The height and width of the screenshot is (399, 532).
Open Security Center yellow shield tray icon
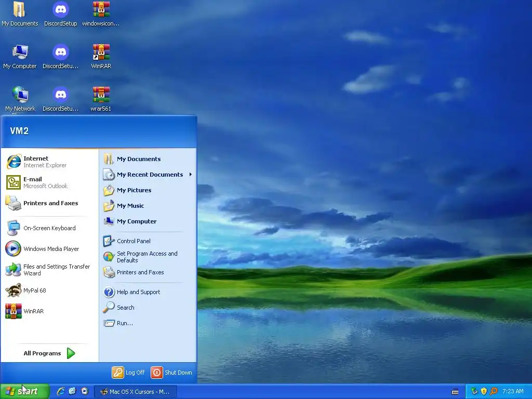tap(484, 391)
